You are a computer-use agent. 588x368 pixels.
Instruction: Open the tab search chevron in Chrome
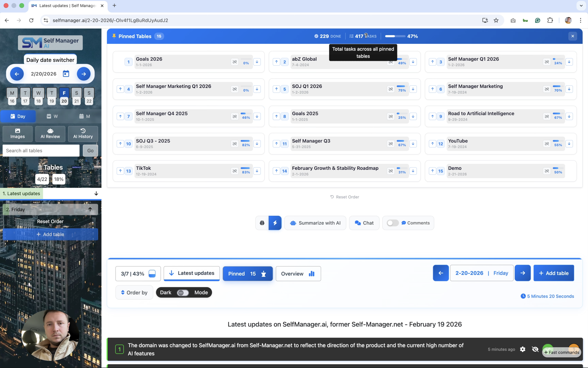pos(581,5)
